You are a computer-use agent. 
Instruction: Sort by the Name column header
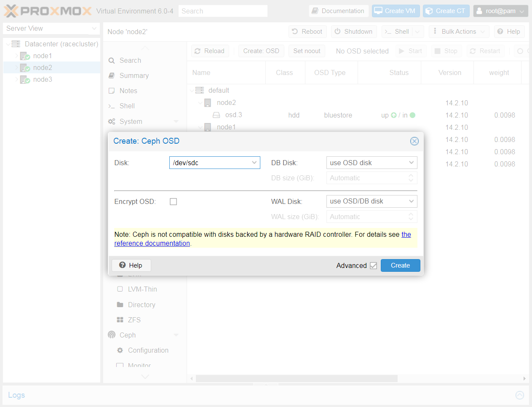pyautogui.click(x=227, y=72)
